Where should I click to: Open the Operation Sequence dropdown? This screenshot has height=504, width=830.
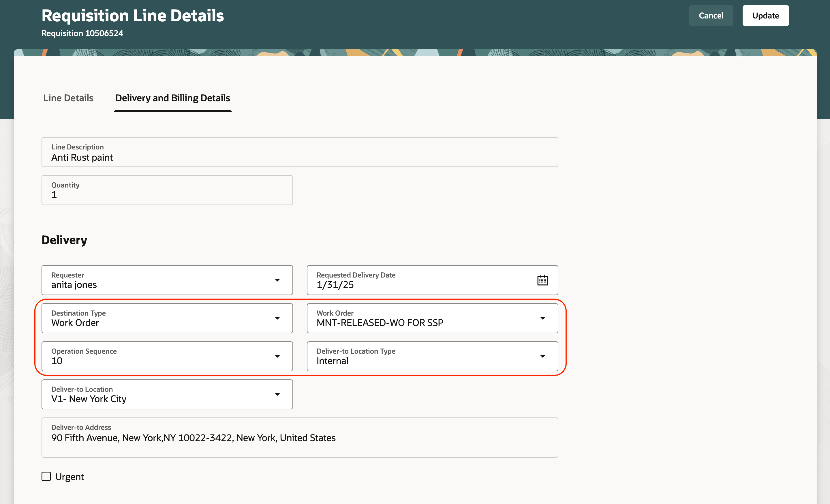(x=277, y=356)
